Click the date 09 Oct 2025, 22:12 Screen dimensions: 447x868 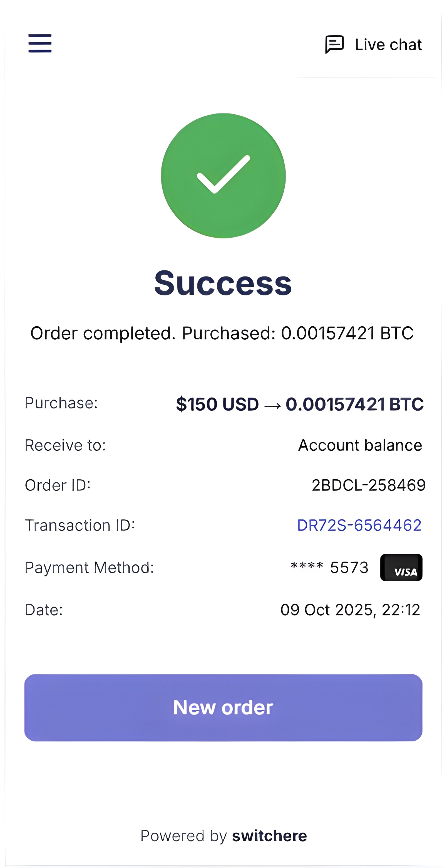click(x=350, y=610)
